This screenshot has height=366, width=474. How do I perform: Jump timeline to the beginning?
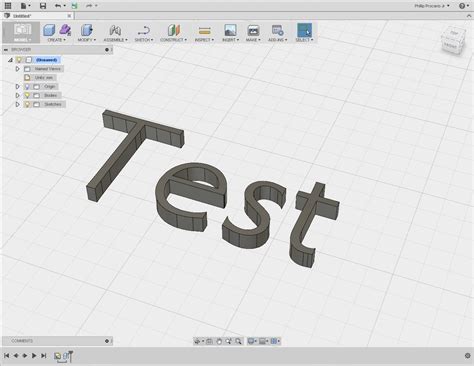pyautogui.click(x=6, y=356)
